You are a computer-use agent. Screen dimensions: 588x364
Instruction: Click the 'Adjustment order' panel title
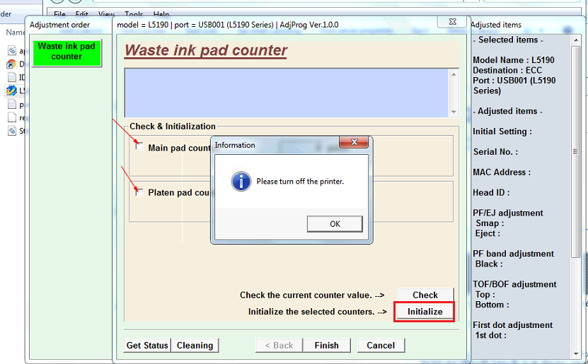[59, 25]
